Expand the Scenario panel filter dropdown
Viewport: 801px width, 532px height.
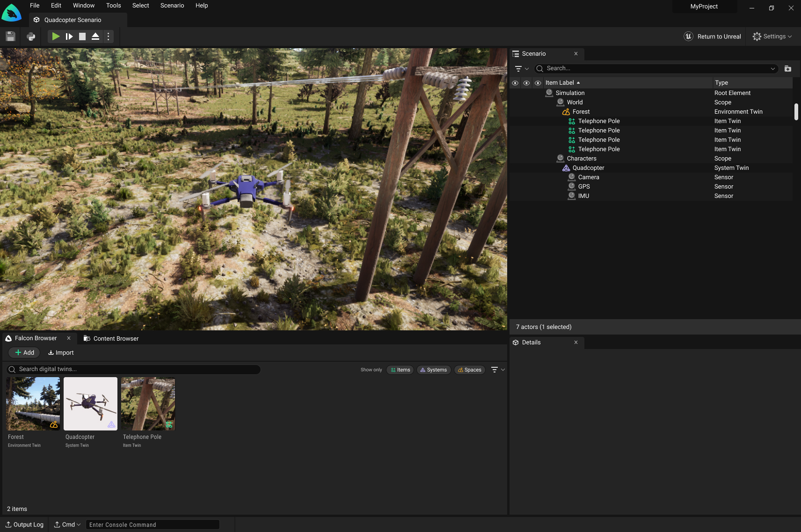coord(521,69)
